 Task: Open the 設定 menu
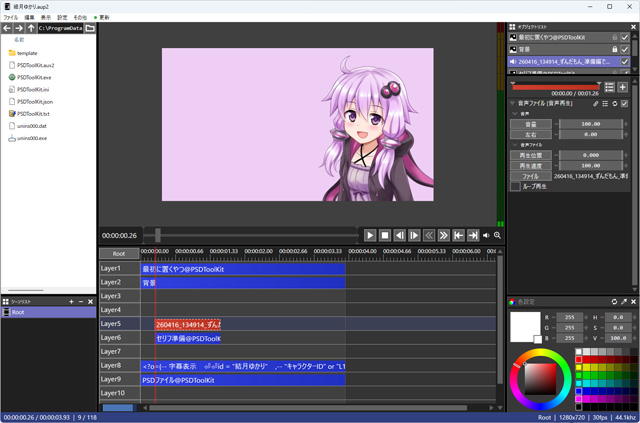[x=62, y=18]
